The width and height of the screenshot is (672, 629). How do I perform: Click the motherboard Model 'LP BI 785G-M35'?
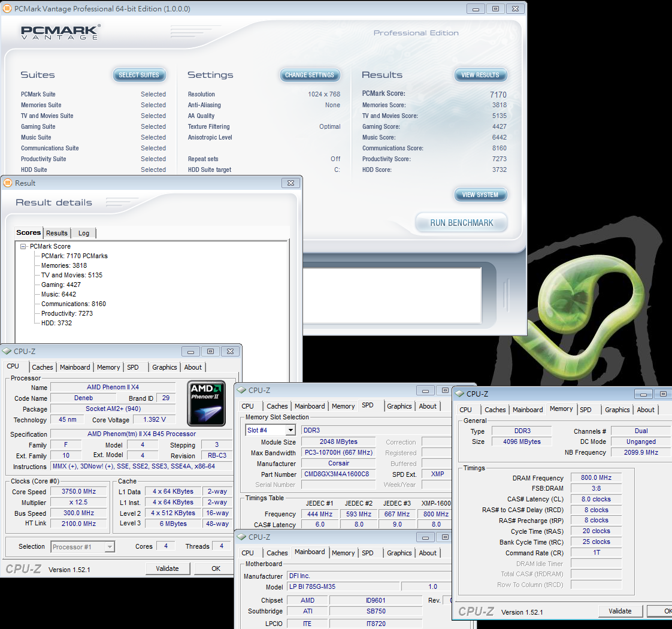(x=343, y=586)
